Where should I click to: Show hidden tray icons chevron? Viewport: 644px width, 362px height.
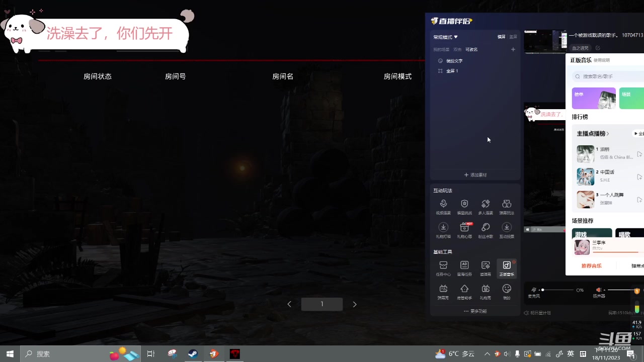[487, 354]
